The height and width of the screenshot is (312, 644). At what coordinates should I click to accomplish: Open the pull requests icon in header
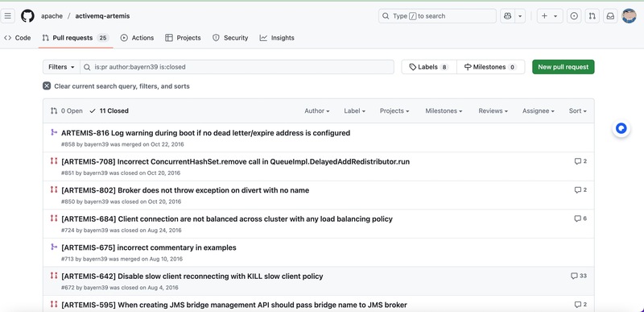(592, 16)
